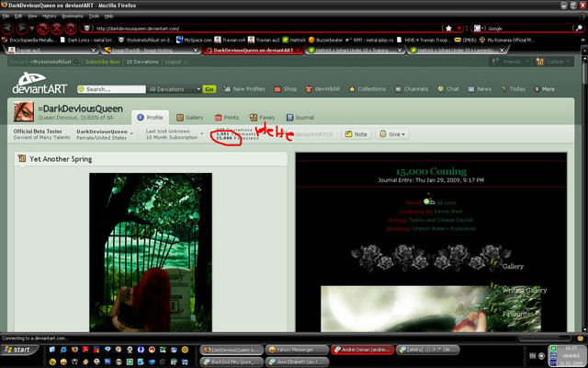Open the Chat link
The image size is (588, 368).
448,89
